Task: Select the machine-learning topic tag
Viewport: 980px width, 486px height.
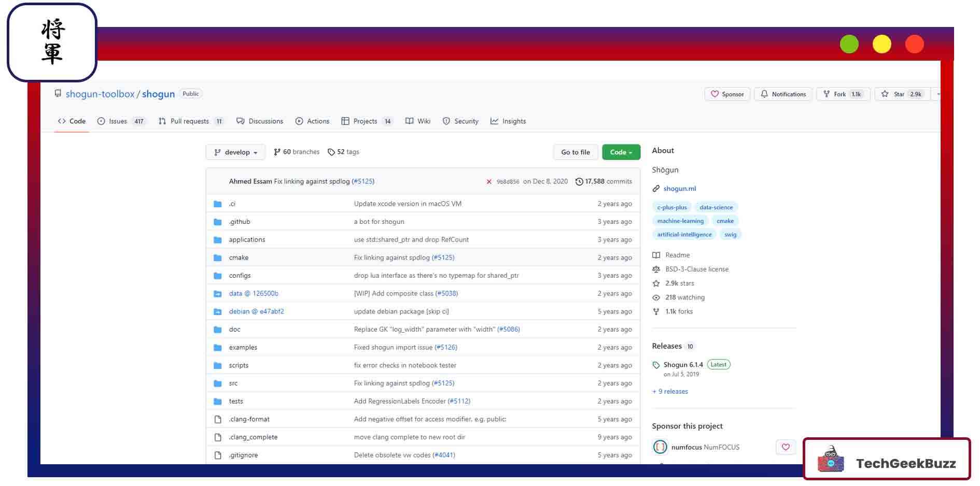Action: [x=680, y=221]
